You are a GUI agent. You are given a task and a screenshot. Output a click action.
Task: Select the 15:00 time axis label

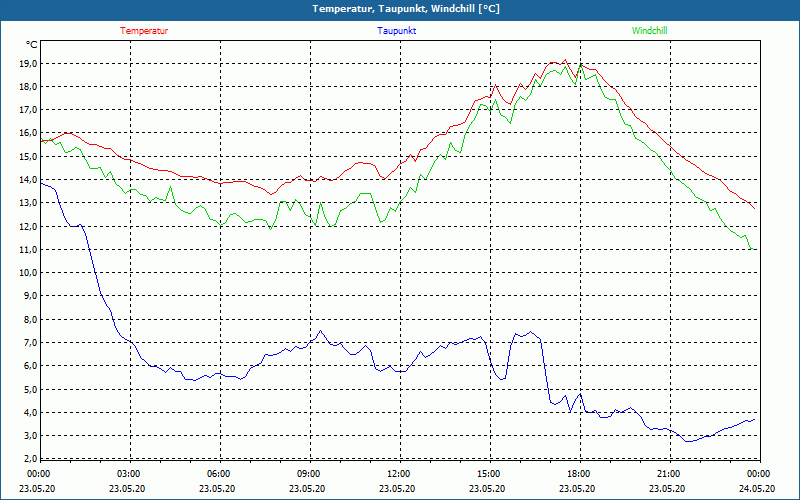488,474
